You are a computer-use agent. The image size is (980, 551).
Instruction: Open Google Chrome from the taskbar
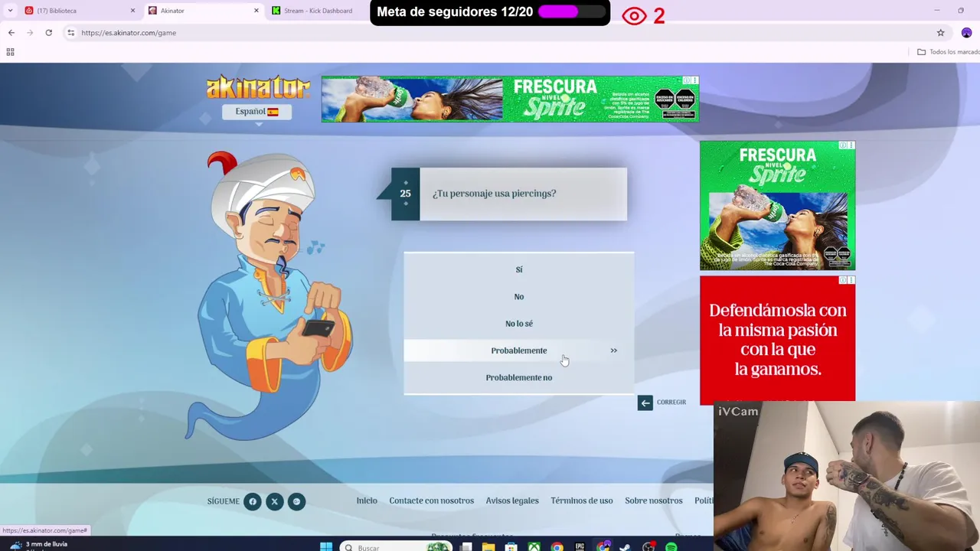tap(557, 546)
